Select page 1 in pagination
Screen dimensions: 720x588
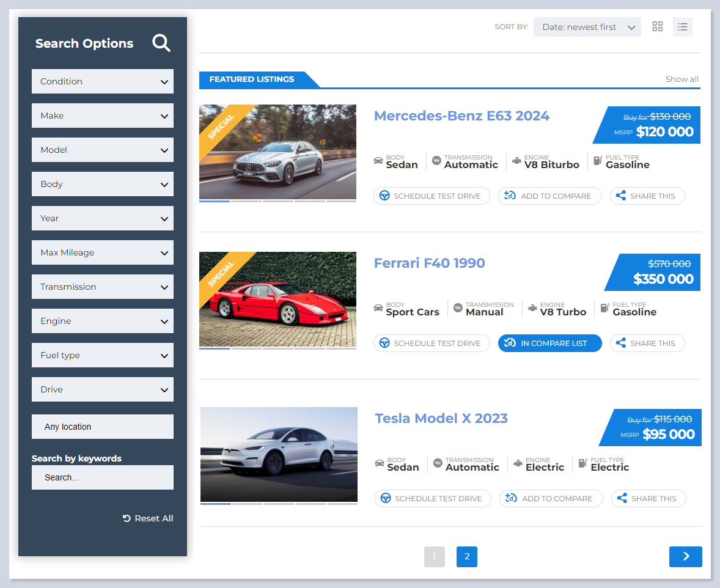tap(434, 556)
